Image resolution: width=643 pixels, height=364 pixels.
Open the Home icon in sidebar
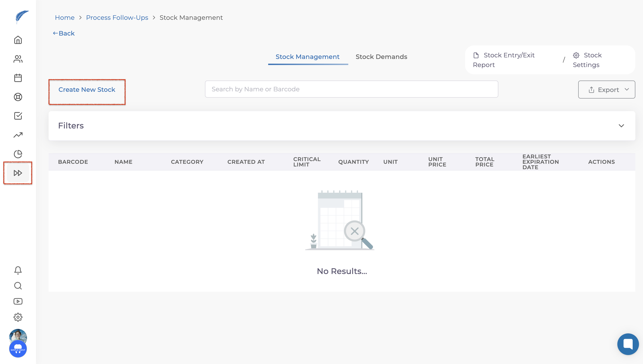[x=18, y=40]
